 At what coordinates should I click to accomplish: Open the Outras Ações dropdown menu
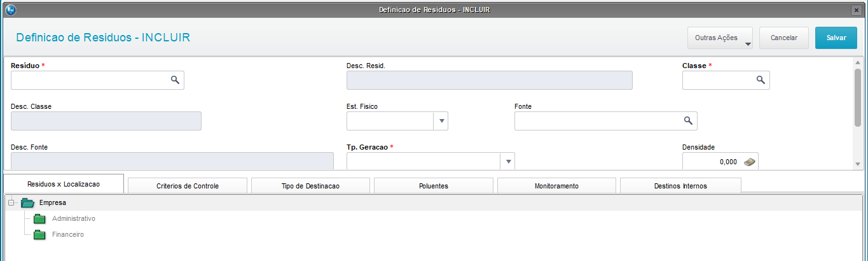click(720, 38)
